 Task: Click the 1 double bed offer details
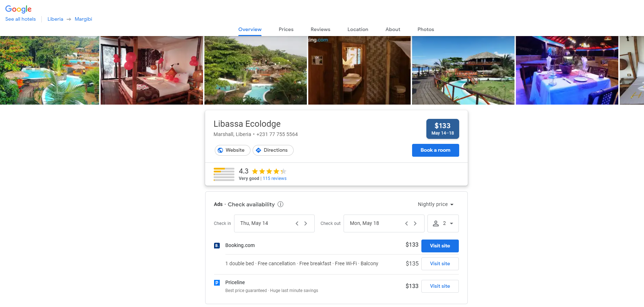point(301,264)
